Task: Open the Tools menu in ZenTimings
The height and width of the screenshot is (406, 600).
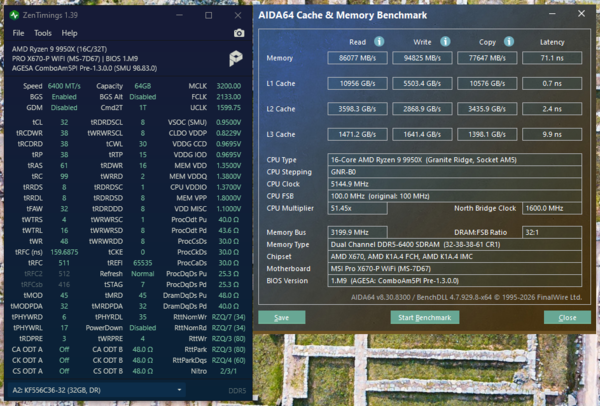Action: (x=43, y=33)
